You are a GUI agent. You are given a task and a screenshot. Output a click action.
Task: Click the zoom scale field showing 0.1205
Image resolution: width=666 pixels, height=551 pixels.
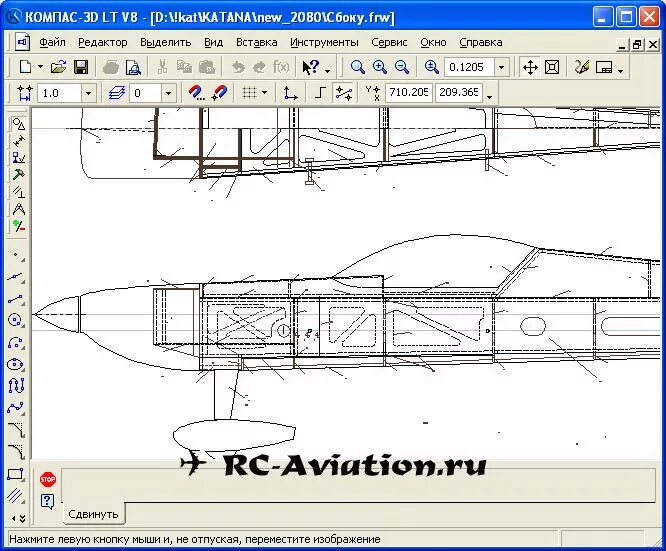point(469,67)
